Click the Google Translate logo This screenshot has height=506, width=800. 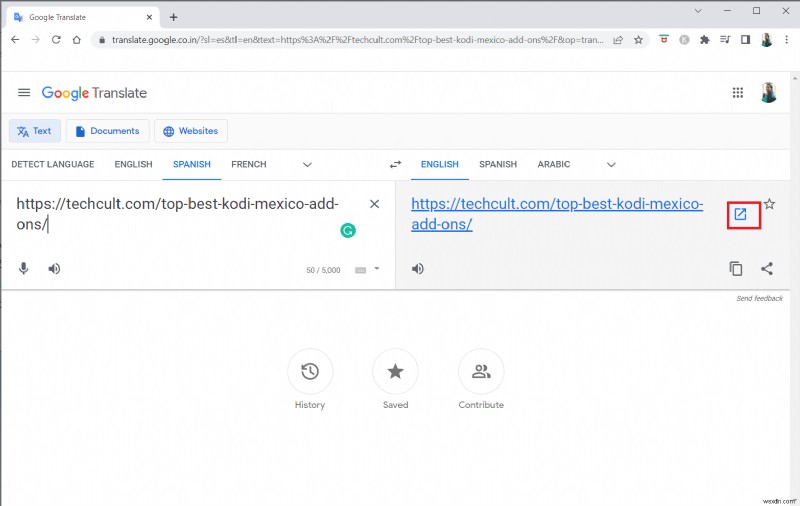point(94,93)
